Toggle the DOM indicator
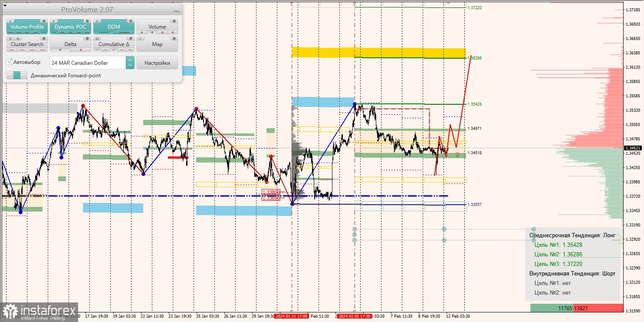The image size is (644, 322). point(114,27)
